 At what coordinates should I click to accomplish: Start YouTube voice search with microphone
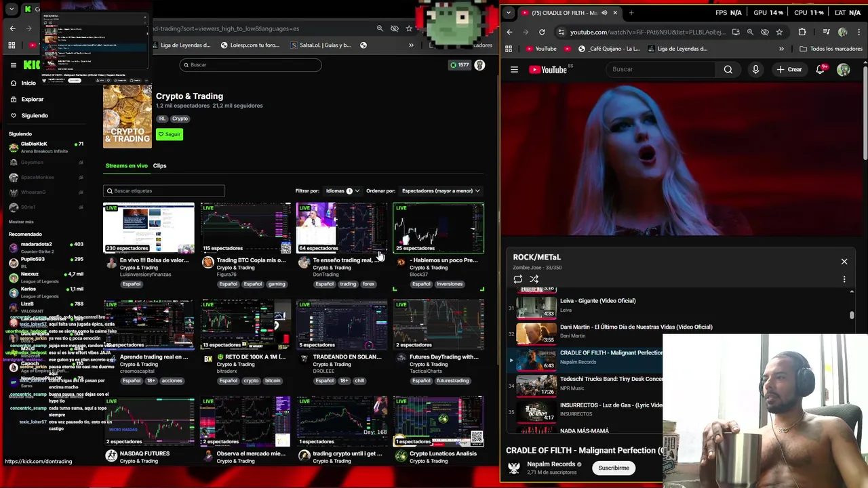[x=755, y=69]
